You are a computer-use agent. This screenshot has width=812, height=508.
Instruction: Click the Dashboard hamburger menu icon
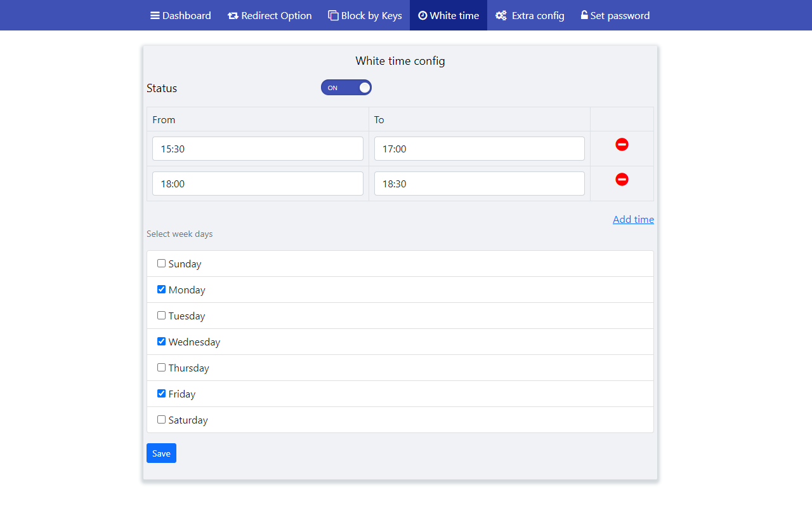click(x=156, y=15)
